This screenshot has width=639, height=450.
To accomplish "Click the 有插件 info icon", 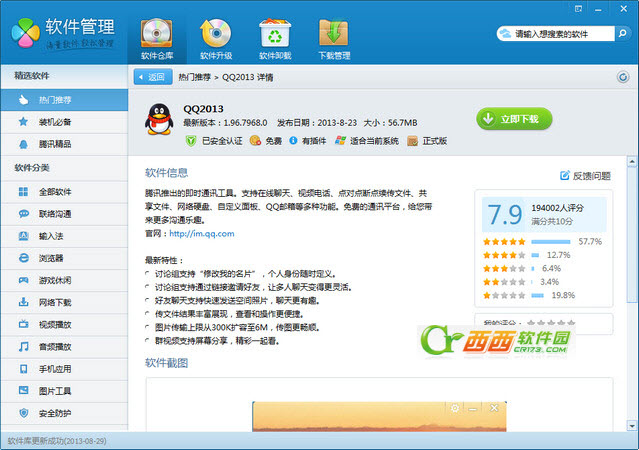I will tap(293, 140).
